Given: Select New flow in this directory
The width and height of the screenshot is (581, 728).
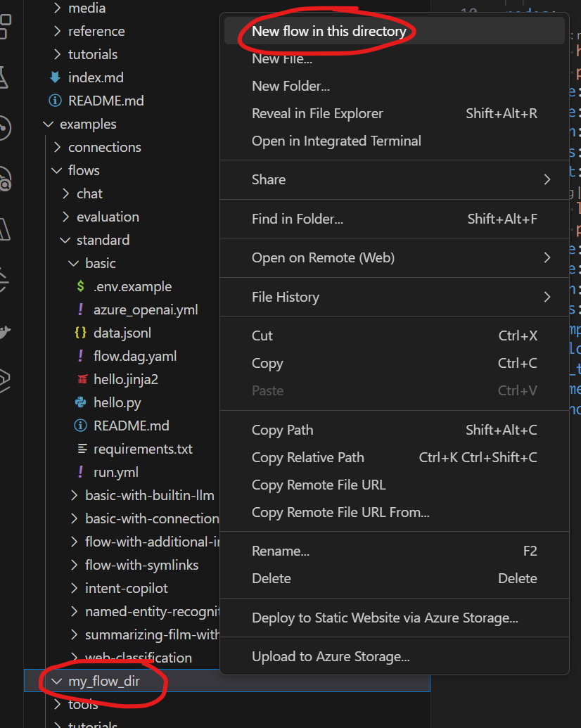Looking at the screenshot, I should tap(328, 31).
